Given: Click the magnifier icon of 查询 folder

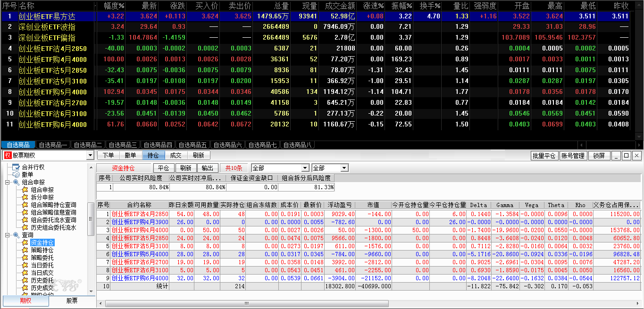Looking at the screenshot, I should pyautogui.click(x=16, y=235).
